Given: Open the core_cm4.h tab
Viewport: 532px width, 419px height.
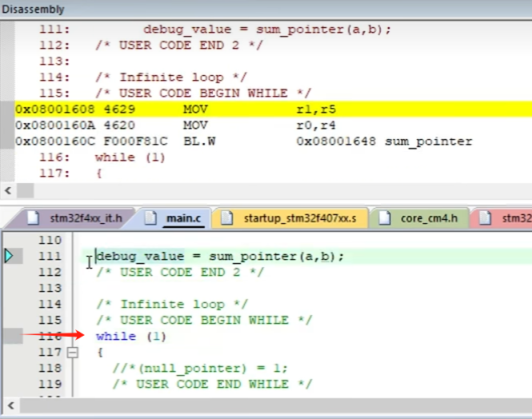Looking at the screenshot, I should pyautogui.click(x=418, y=218).
